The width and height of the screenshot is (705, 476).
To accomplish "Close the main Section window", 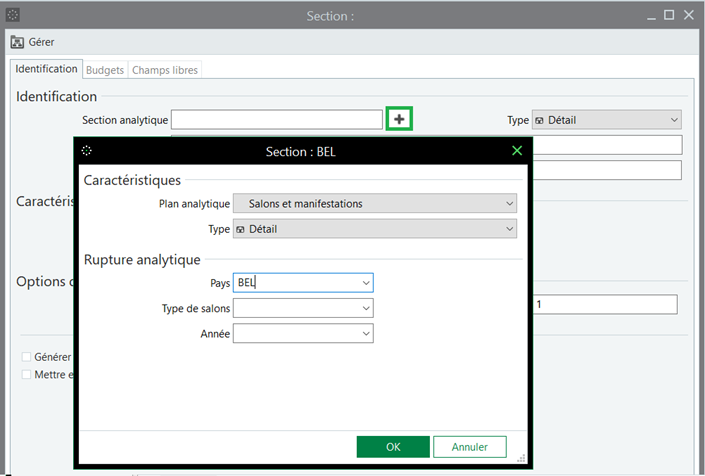I will pos(690,15).
